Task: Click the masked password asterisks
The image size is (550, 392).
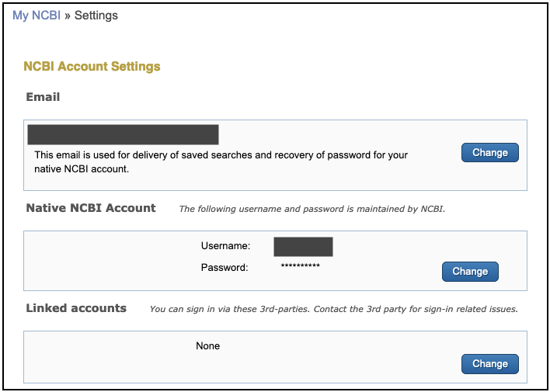Action: 300,268
